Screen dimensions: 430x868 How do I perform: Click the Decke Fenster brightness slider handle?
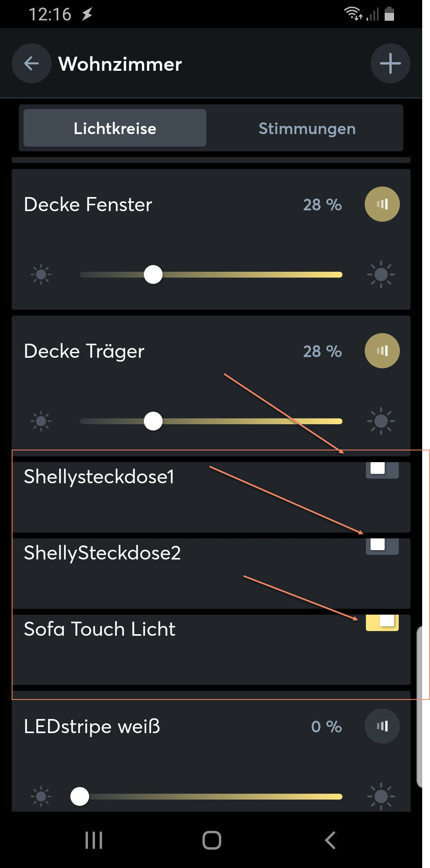click(x=153, y=274)
